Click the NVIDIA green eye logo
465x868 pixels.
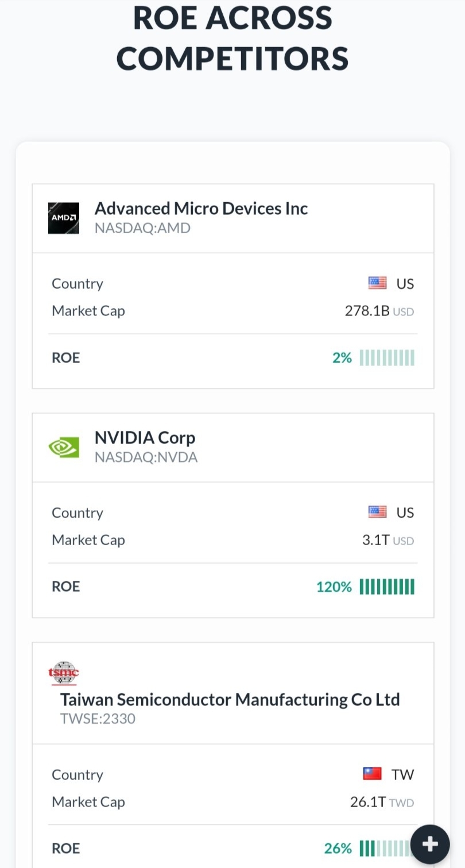click(x=64, y=447)
